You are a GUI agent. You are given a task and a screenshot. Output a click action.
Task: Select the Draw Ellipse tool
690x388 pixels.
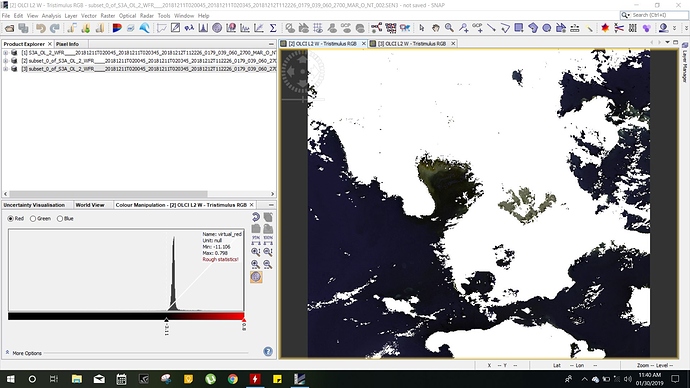[x=547, y=28]
